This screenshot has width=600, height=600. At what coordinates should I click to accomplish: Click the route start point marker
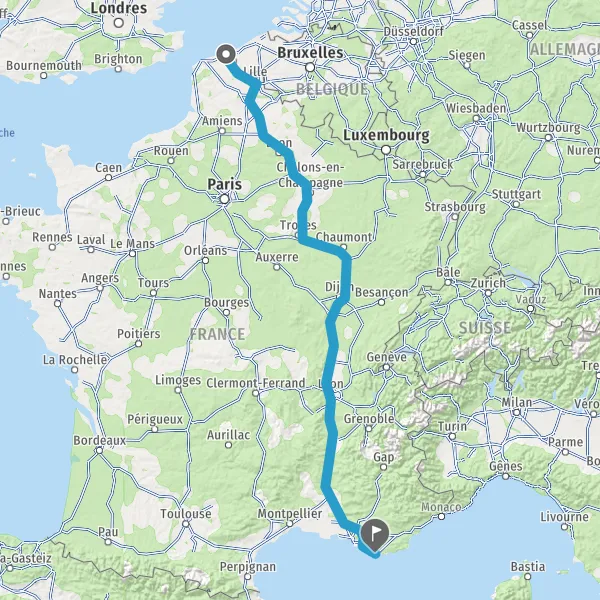point(226,54)
